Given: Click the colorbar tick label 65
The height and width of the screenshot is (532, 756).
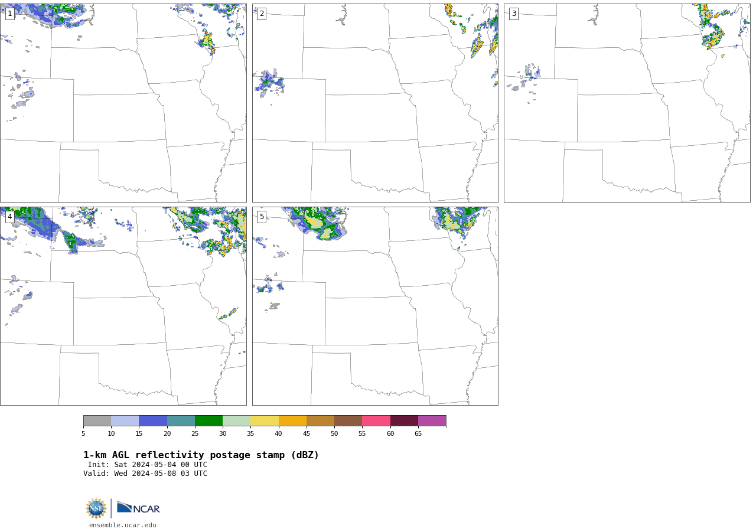Looking at the screenshot, I should click(x=418, y=434).
